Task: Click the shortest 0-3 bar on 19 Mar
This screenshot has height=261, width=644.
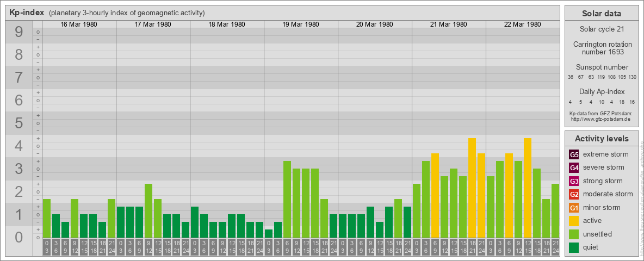Action: (269, 233)
